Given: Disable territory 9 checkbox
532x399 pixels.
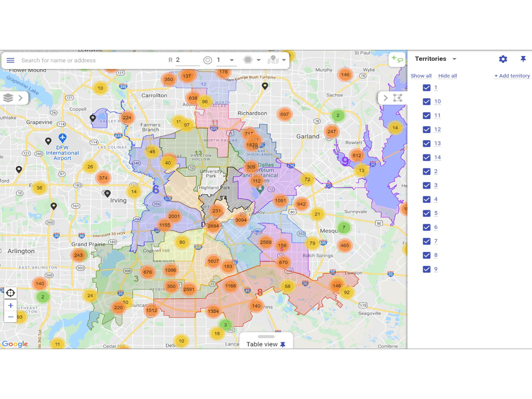Looking at the screenshot, I should tap(427, 269).
